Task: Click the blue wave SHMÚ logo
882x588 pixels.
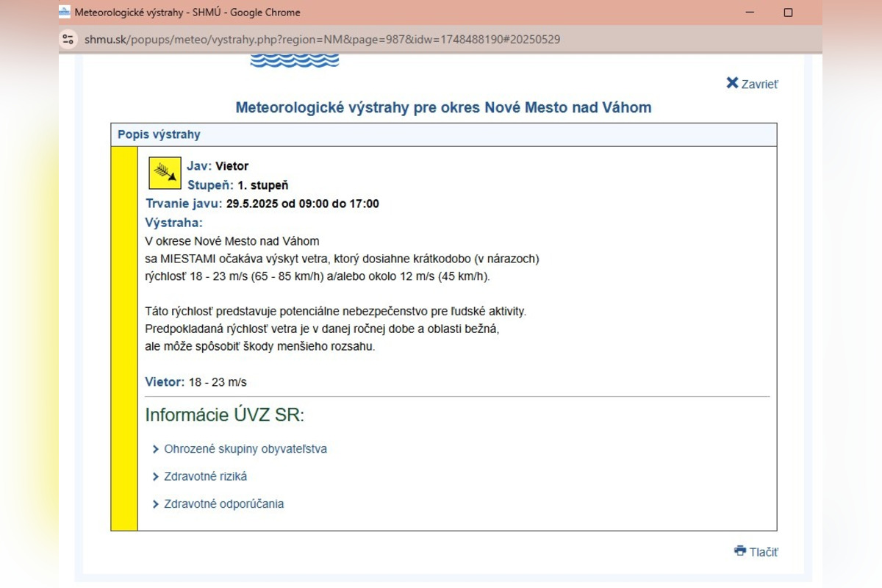Action: pyautogui.click(x=294, y=61)
